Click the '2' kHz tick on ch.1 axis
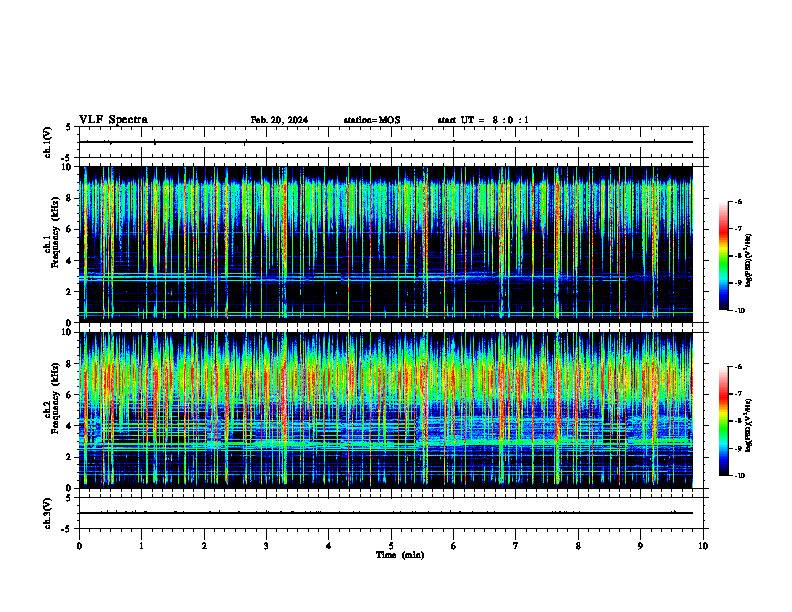Image resolution: width=792 pixels, height=612 pixels. point(69,291)
